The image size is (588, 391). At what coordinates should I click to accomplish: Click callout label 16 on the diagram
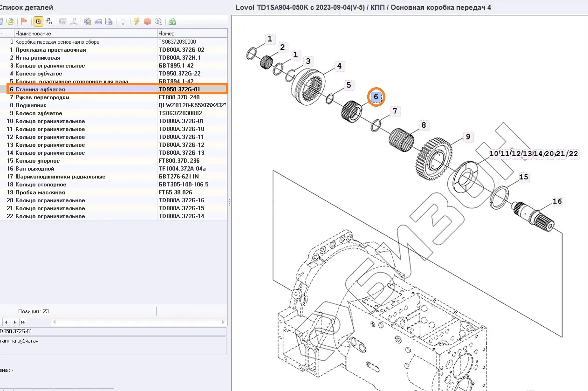click(x=557, y=201)
